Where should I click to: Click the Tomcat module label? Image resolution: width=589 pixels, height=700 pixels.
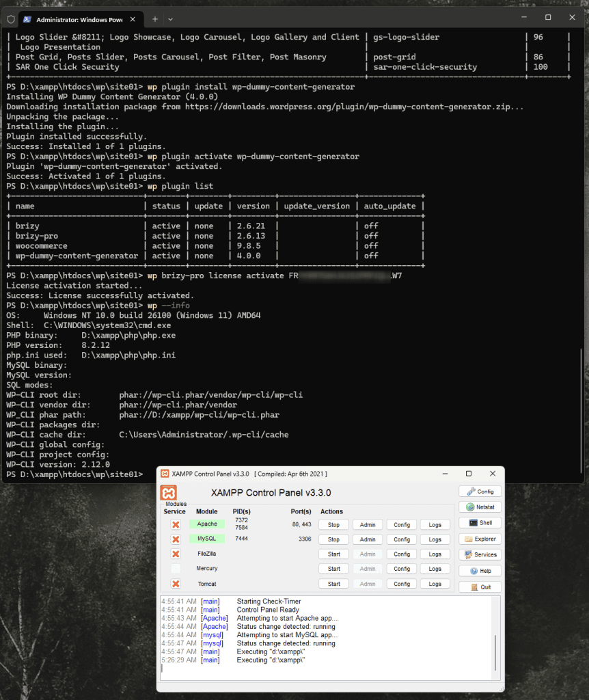207,584
